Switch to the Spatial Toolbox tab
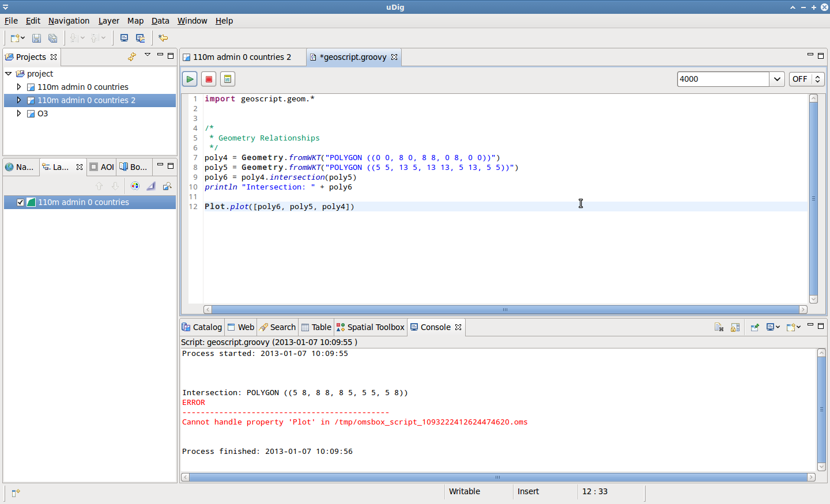Viewport: 830px width, 504px height. (x=371, y=327)
